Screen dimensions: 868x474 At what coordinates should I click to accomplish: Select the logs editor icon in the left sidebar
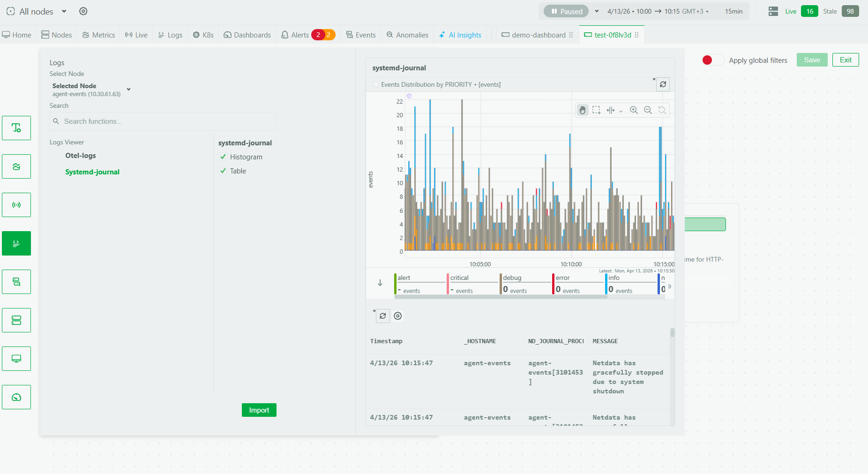[16, 243]
